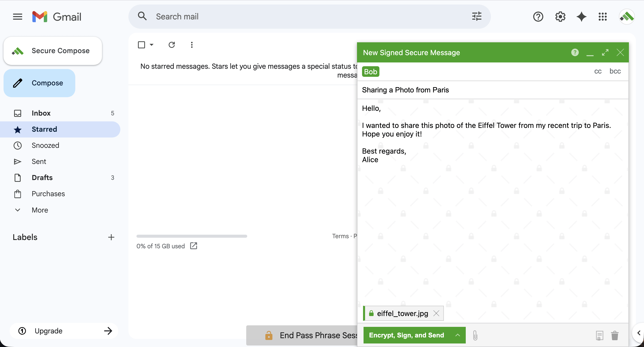Screen dimensions: 644x347
Task: Click the FlowCrypt help icon in compose header
Action: (575, 52)
